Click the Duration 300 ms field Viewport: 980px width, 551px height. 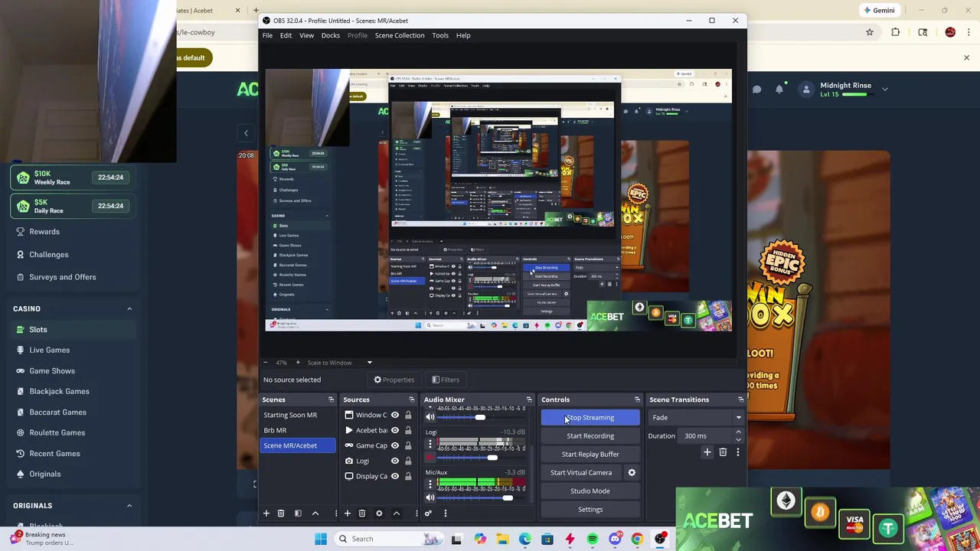[706, 436]
